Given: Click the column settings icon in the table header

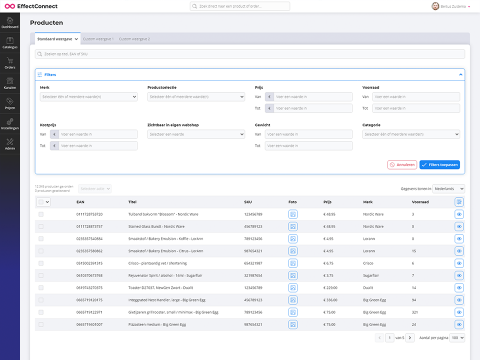Looking at the screenshot, I should click(x=459, y=202).
